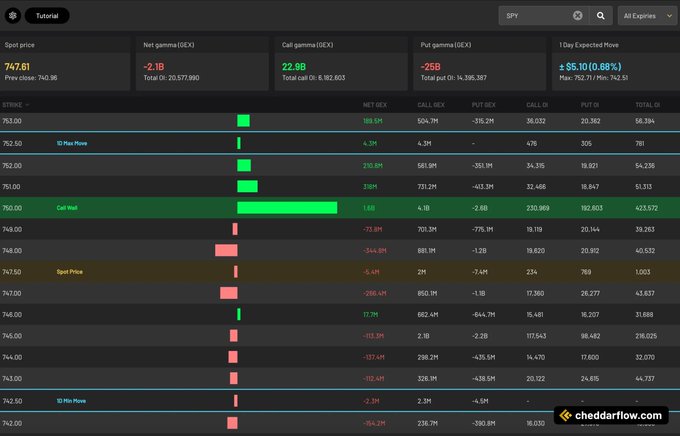
Task: Click the red GEX bar for strike 747.00
Action: (229, 293)
